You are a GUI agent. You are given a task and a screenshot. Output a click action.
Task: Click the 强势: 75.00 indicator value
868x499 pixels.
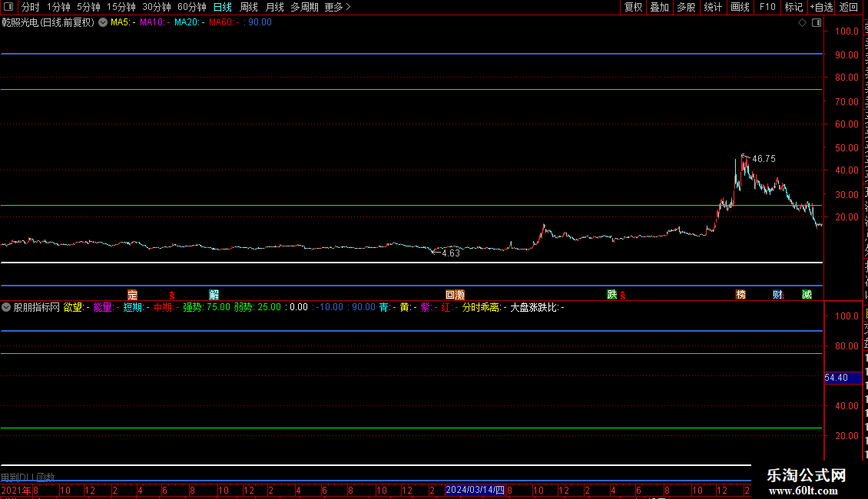207,307
